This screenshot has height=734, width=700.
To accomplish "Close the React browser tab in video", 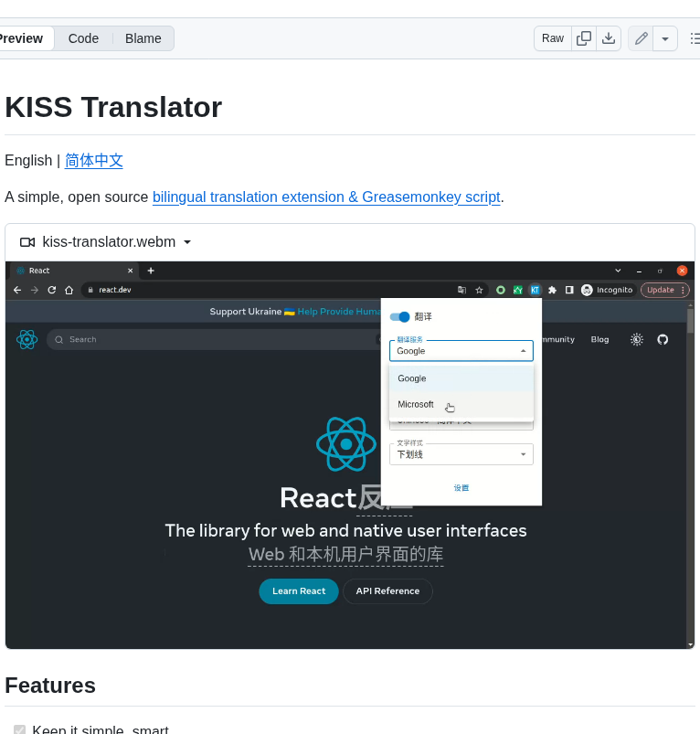I will coord(130,271).
